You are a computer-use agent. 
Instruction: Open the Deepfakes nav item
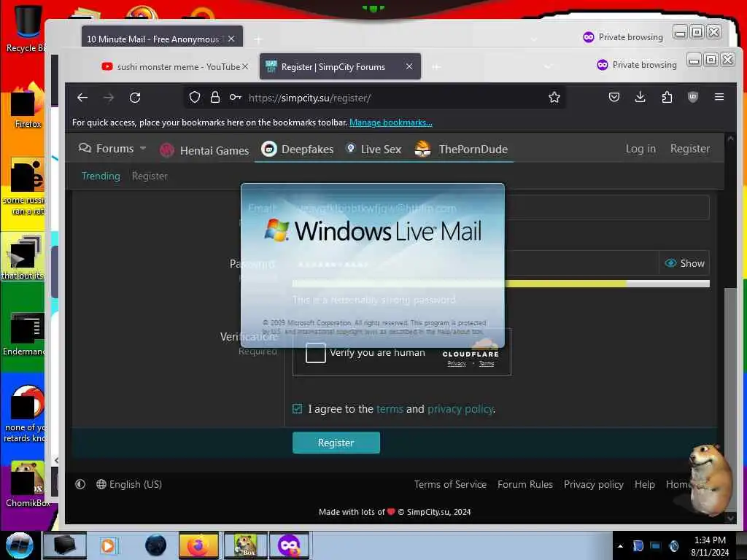click(x=298, y=149)
